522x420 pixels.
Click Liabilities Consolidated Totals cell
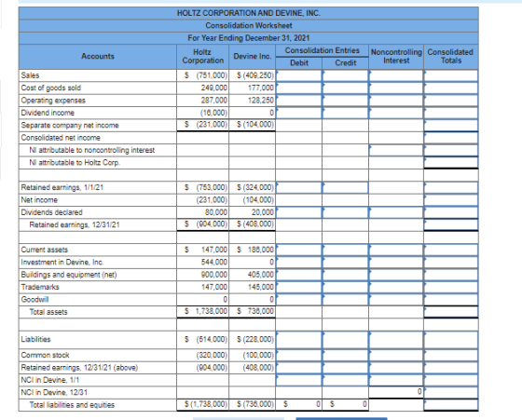coord(451,340)
